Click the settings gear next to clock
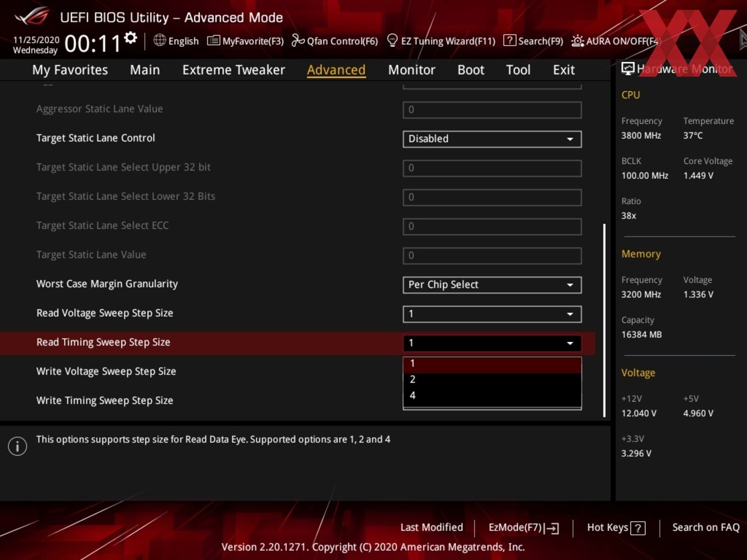This screenshot has width=747, height=560. coord(131,38)
